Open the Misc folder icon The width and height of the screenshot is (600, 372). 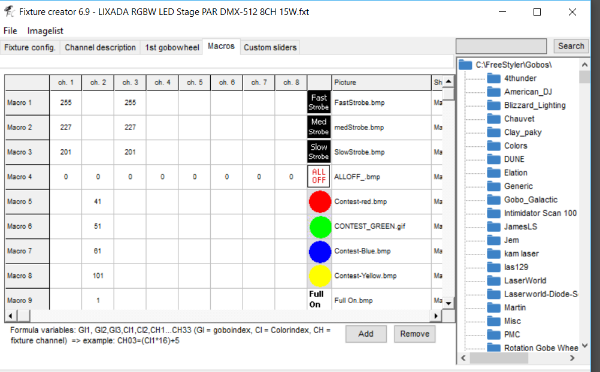[494, 321]
